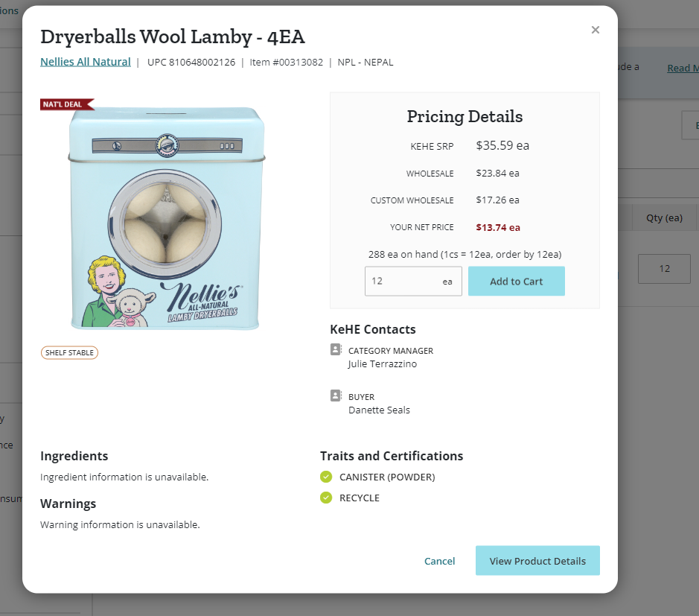Click the Buyer contact icon
This screenshot has height=616, width=699.
(x=336, y=396)
